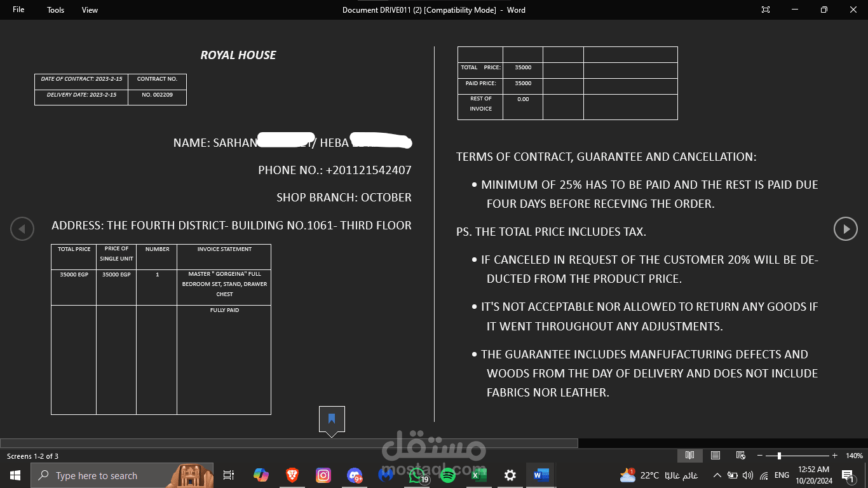The width and height of the screenshot is (868, 488).
Task: Click the 'ROYAL HOUSE' heading
Action: pos(238,55)
